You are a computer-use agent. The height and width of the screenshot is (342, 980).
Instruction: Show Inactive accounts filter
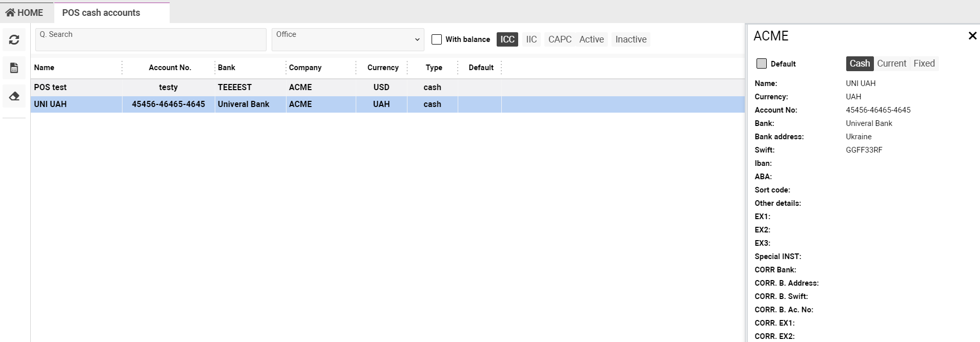pyautogui.click(x=630, y=39)
